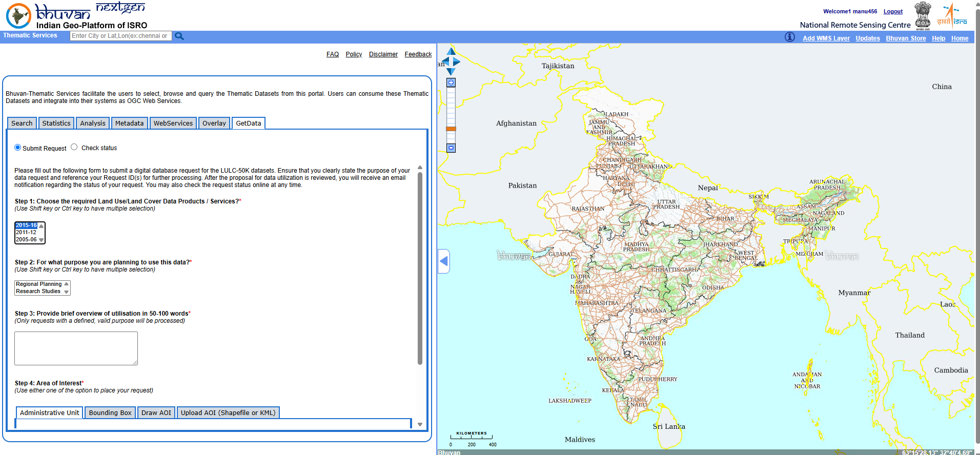
Task: Click the Welcome1 manu456 text
Action: (x=850, y=11)
